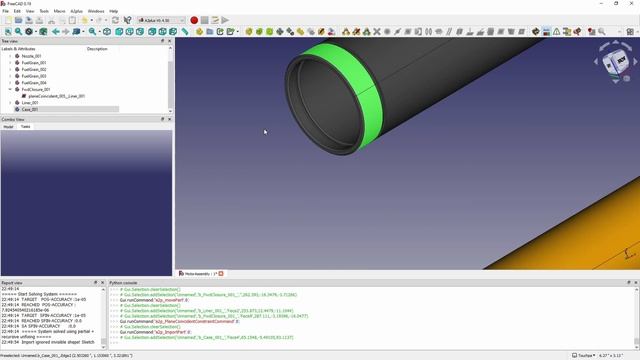Create a new document with the blank page icon

point(8,20)
